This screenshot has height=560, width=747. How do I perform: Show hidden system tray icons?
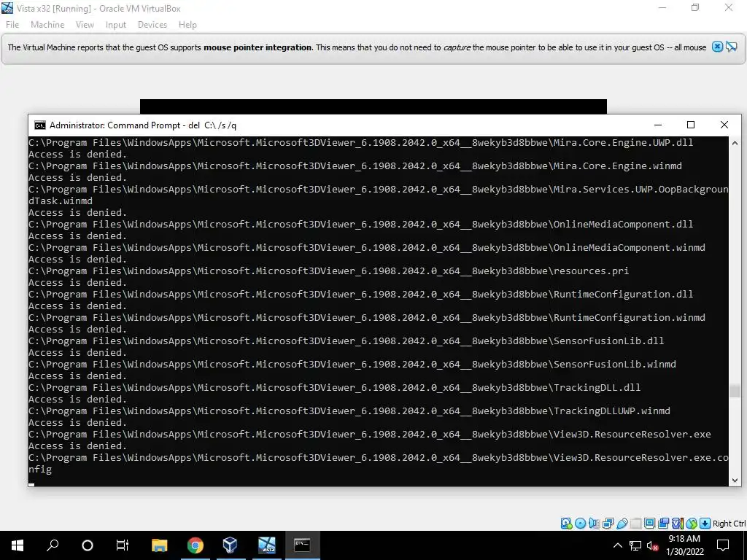pos(617,545)
